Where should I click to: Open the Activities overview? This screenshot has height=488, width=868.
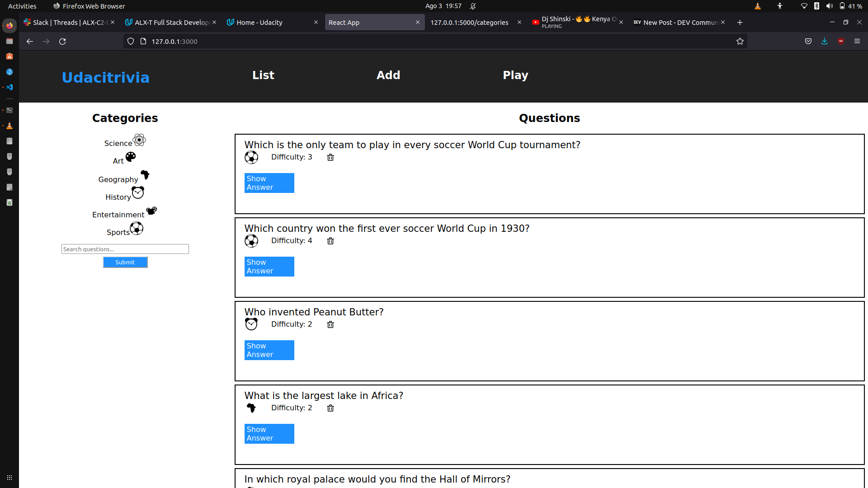tap(22, 6)
